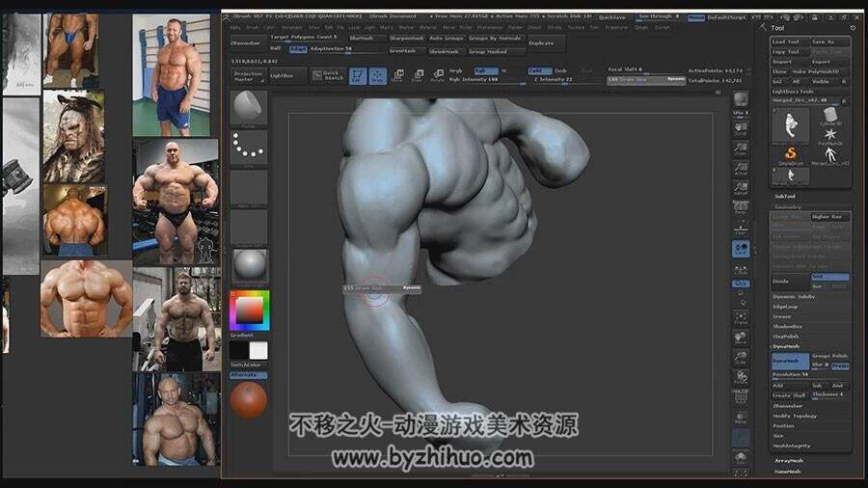
Task: Click the Actual size icon
Action: tap(741, 168)
